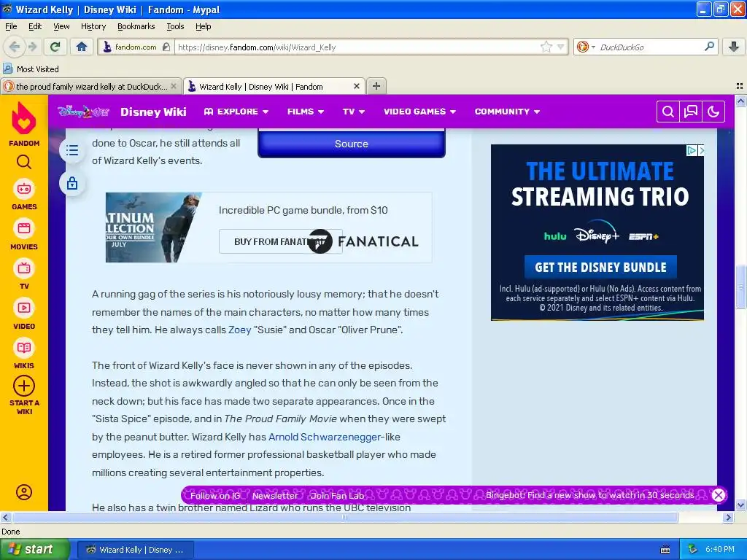The height and width of the screenshot is (560, 747).
Task: Open the table of contents list icon
Action: pos(72,150)
